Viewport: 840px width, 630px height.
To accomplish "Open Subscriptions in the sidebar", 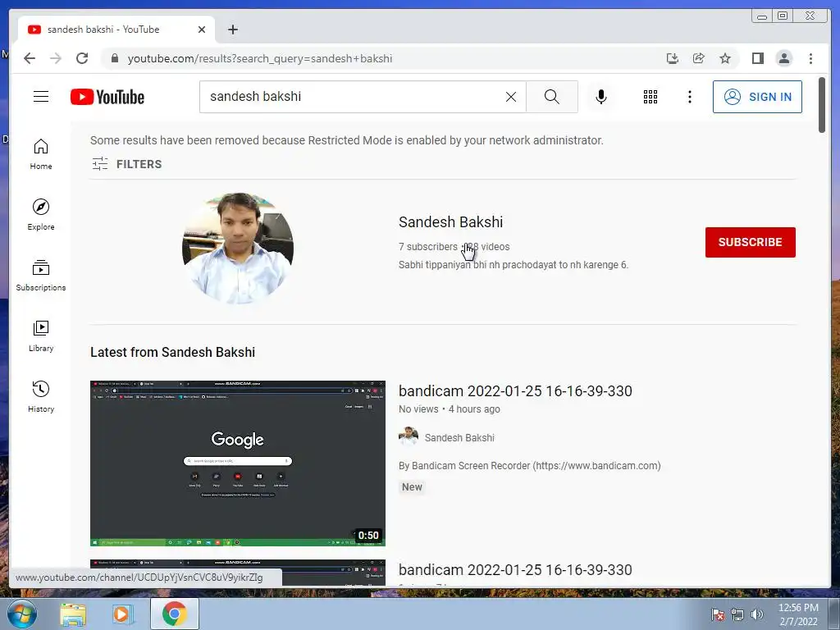I will (x=41, y=276).
